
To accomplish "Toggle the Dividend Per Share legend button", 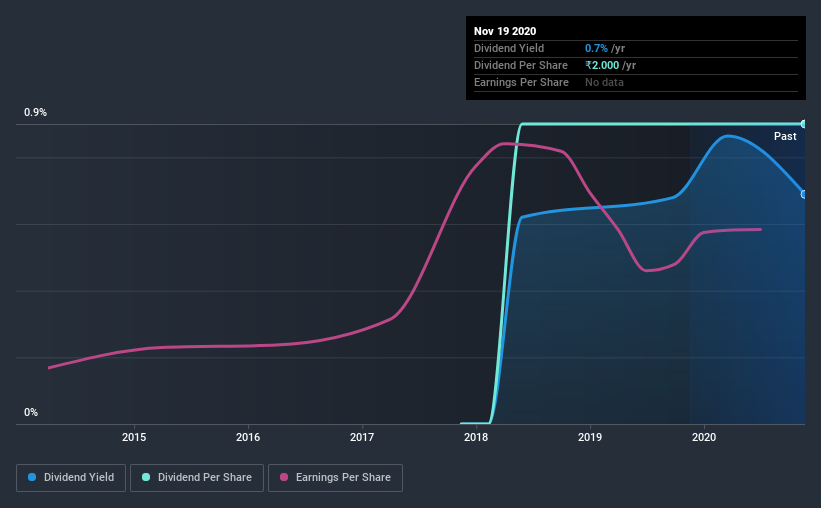I will [x=197, y=478].
